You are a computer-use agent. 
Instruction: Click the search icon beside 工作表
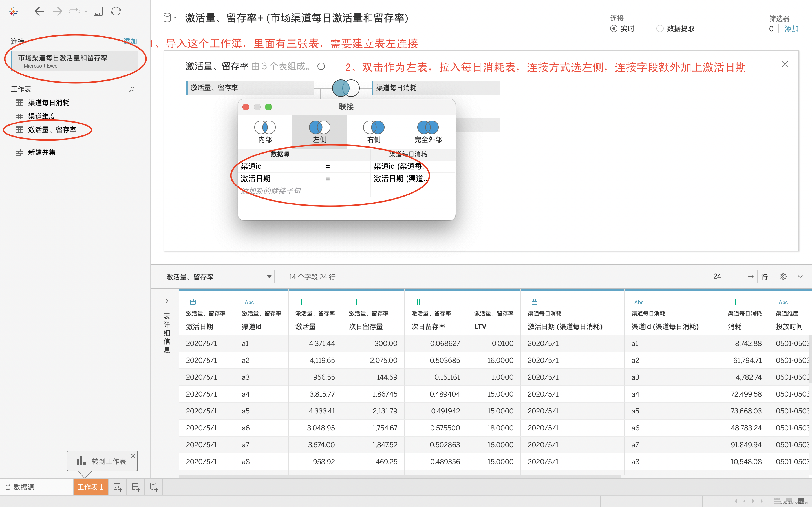click(x=132, y=89)
